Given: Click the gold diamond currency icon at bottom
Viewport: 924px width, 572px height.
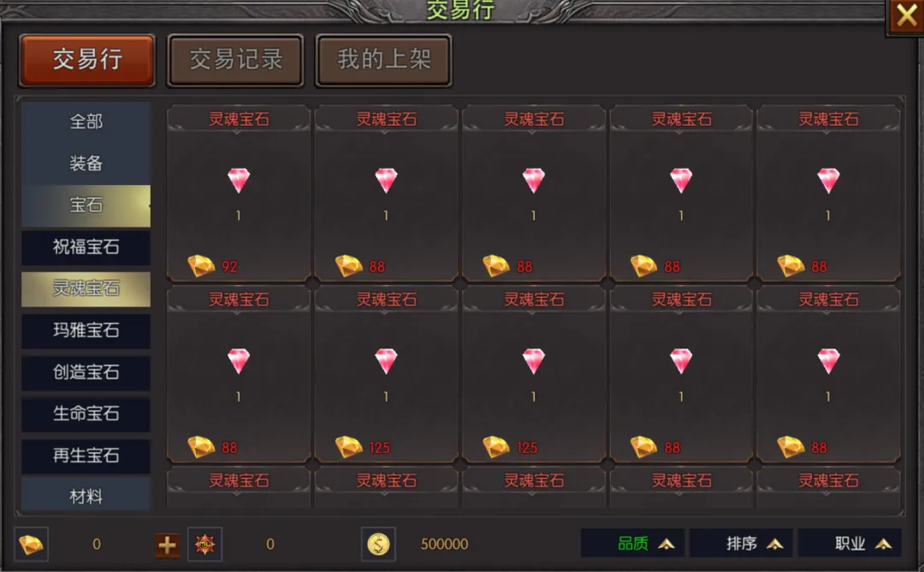Looking at the screenshot, I should click(x=32, y=545).
